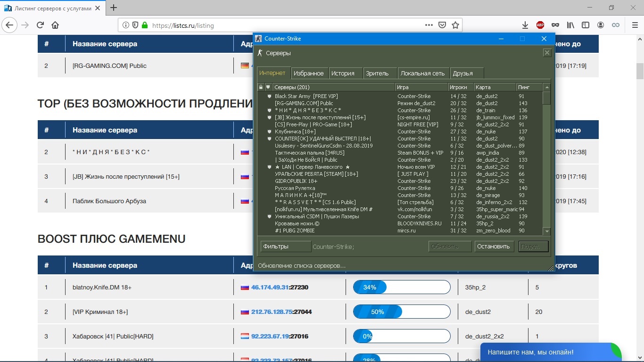The width and height of the screenshot is (644, 362).
Task: Click the Russian flag beside 212.76.128.75
Action: coord(245,312)
